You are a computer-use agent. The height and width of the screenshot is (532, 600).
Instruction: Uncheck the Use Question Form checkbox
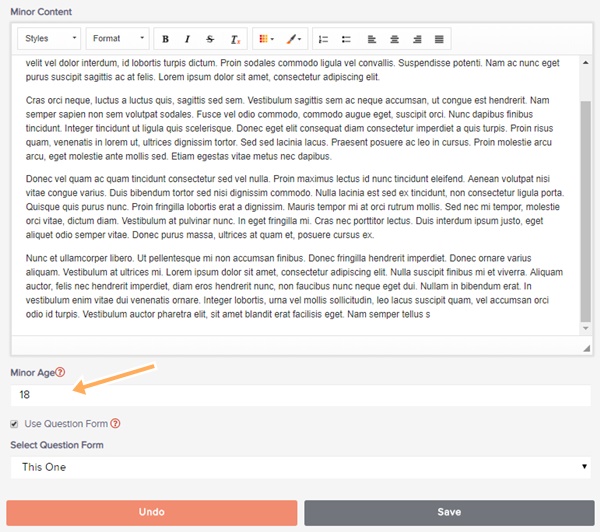click(x=14, y=424)
